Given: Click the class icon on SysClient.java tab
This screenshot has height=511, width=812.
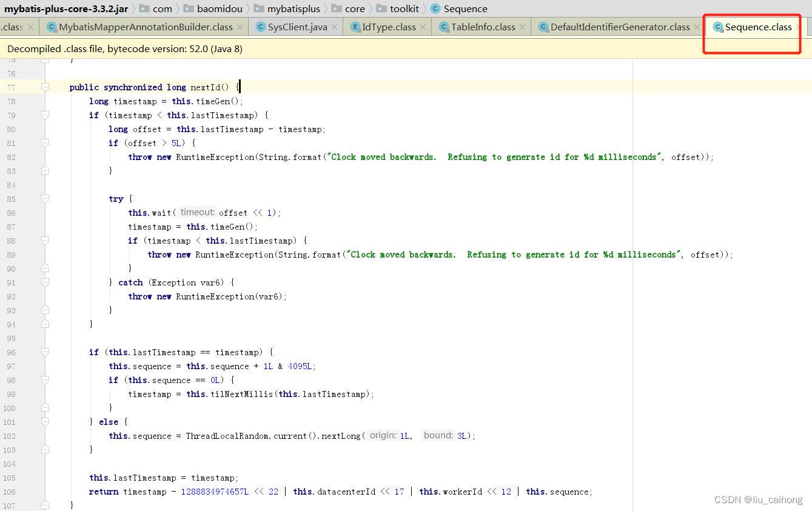Looking at the screenshot, I should coord(261,27).
